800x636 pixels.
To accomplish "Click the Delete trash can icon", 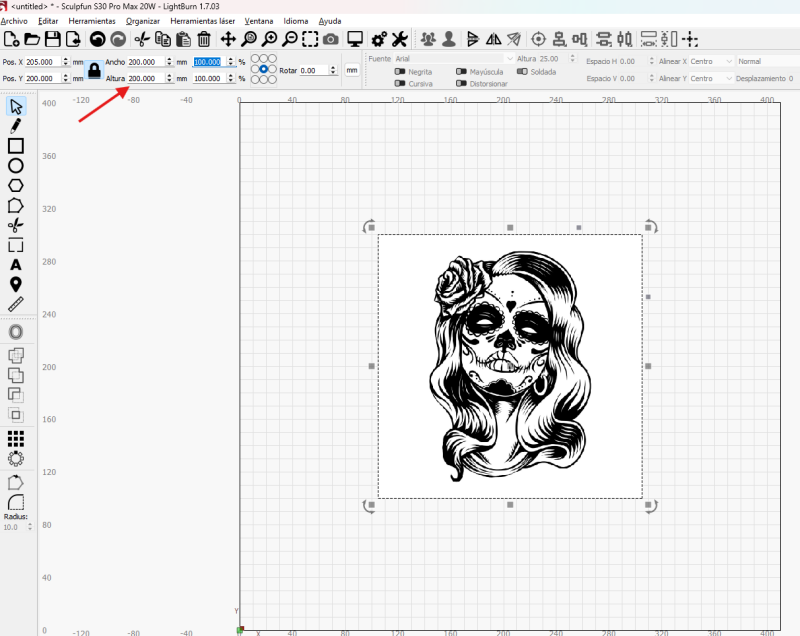I will (204, 39).
